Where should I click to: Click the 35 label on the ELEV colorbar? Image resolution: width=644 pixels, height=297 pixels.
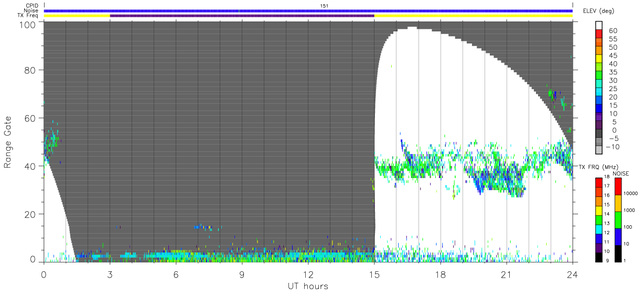[613, 72]
